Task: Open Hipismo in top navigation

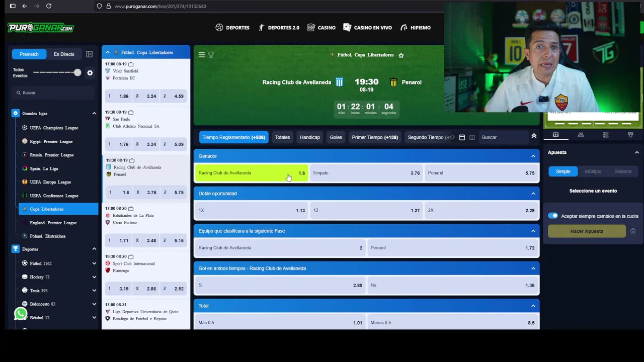Action: (416, 28)
